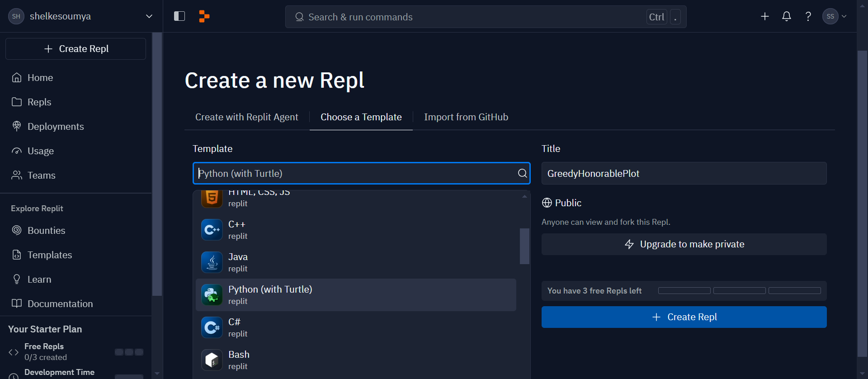
Task: Click the Public globe icon
Action: (547, 203)
